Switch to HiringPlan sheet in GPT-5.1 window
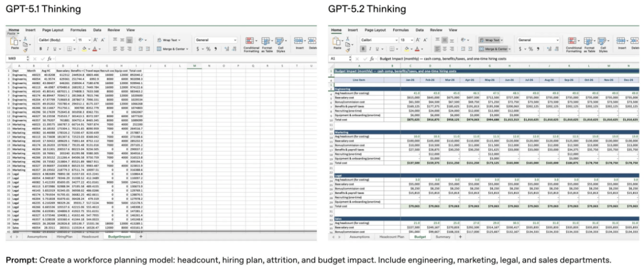This screenshot has height=267, width=644. point(64,237)
